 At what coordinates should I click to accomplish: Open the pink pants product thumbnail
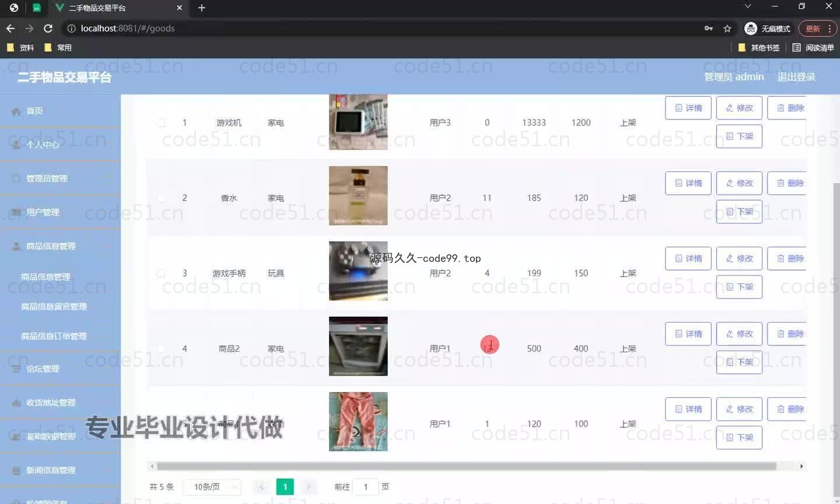pos(358,421)
